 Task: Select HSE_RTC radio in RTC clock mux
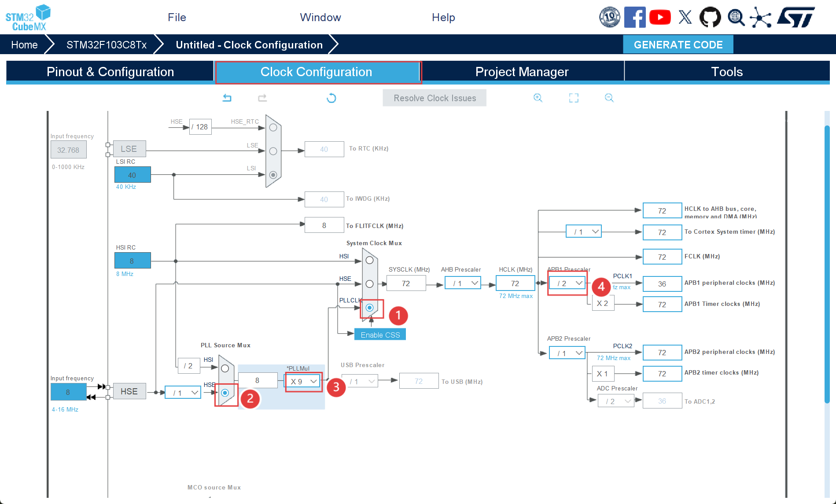coord(273,127)
